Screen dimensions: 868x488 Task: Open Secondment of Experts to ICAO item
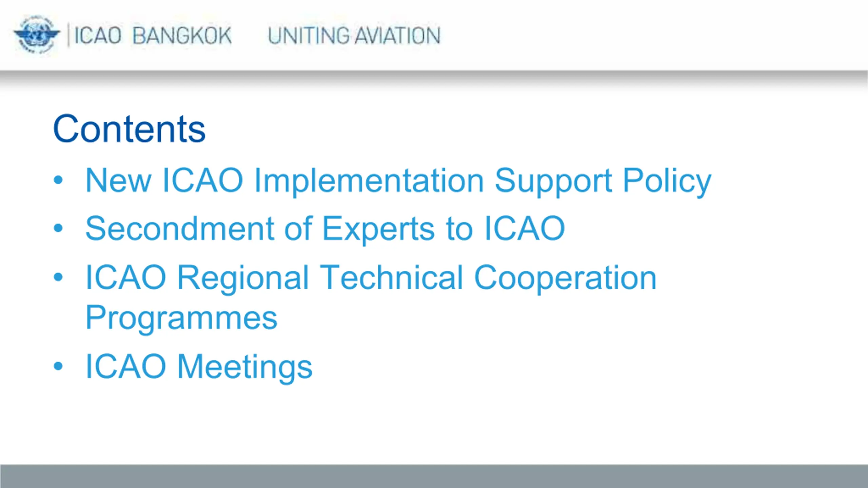point(325,229)
